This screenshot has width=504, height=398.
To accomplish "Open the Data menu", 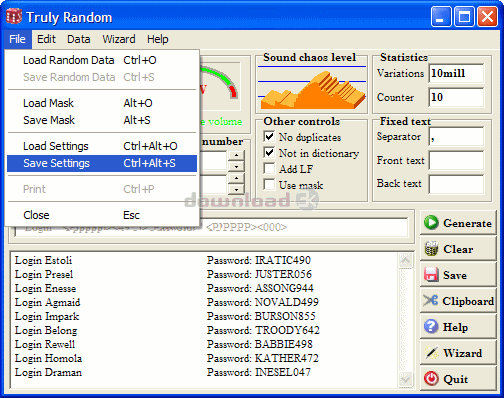I will click(x=79, y=39).
